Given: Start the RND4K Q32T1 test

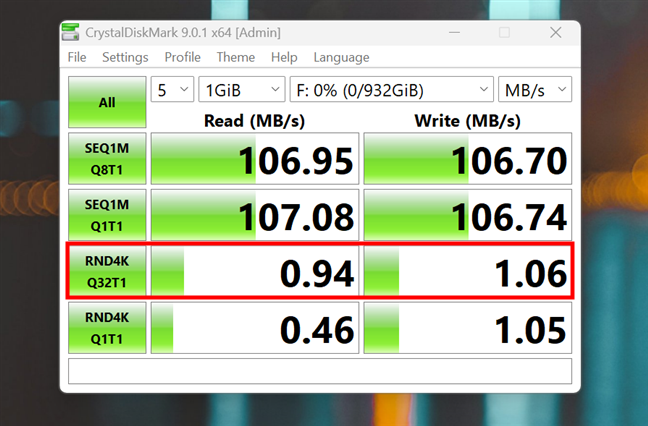Looking at the screenshot, I should pyautogui.click(x=107, y=271).
